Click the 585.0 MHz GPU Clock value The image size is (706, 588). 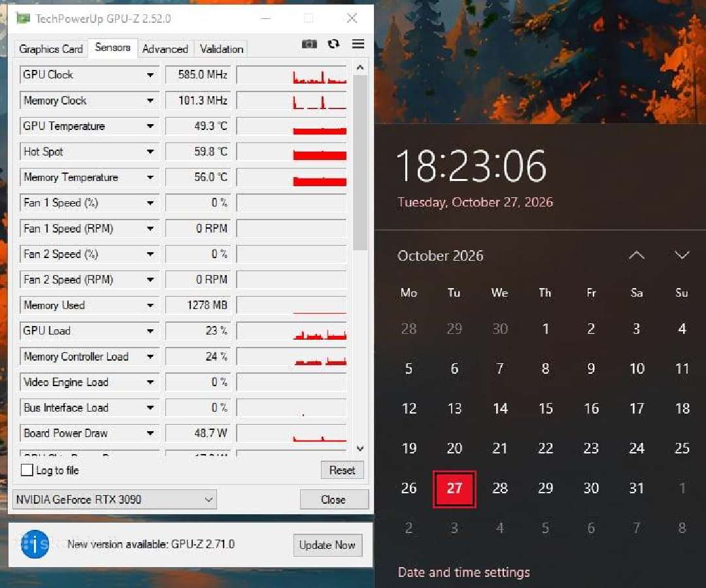pyautogui.click(x=198, y=74)
